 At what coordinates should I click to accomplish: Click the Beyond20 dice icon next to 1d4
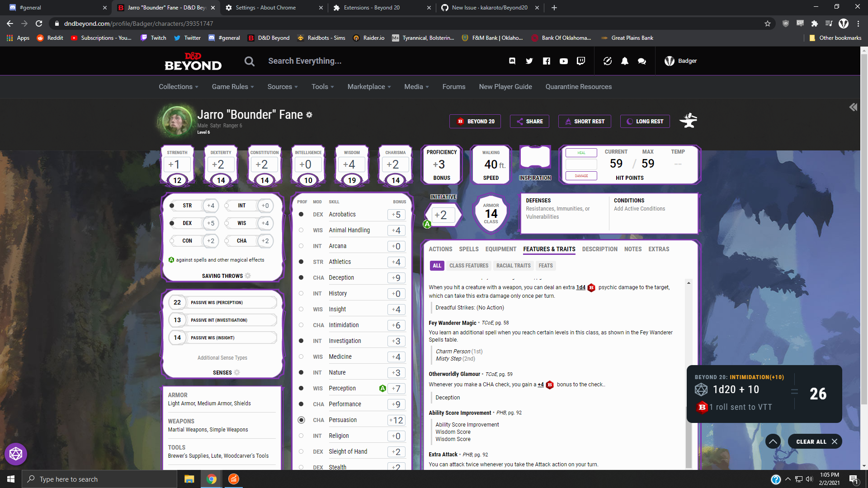coord(591,288)
